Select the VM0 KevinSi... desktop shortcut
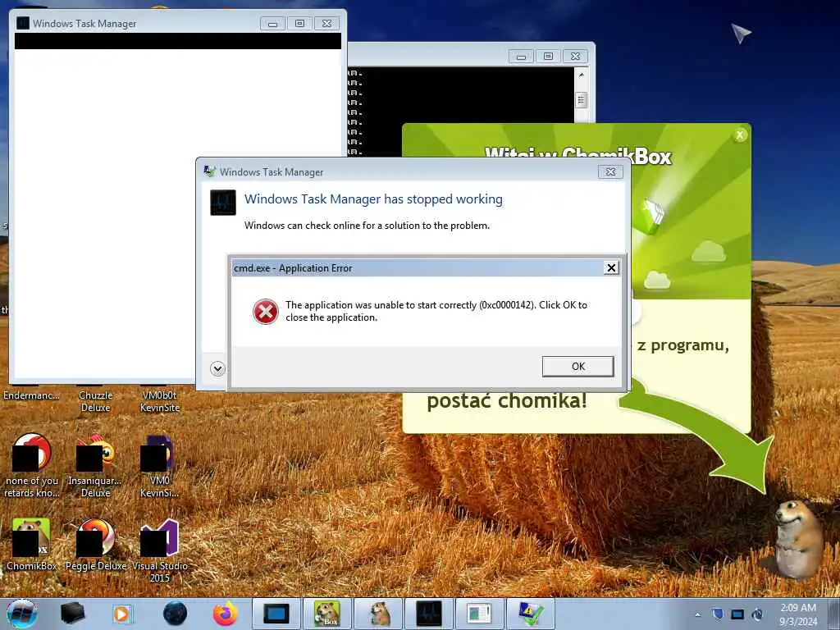840x630 pixels. coord(160,466)
